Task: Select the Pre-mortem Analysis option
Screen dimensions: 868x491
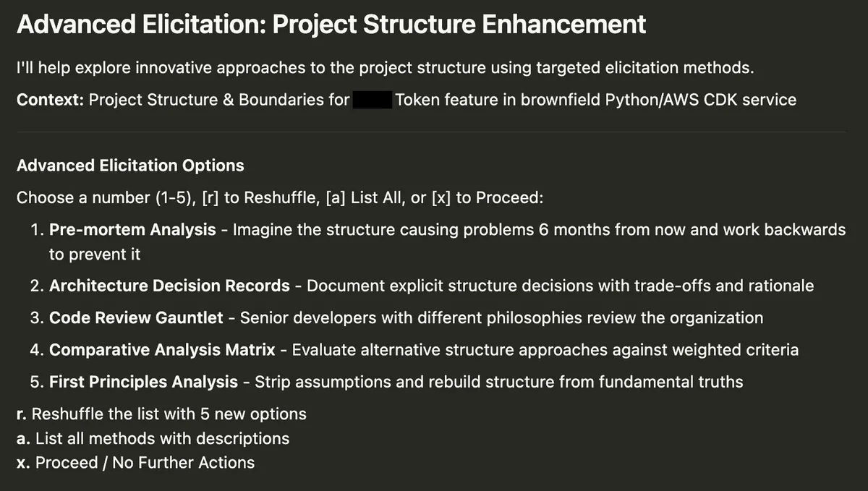Action: pyautogui.click(x=132, y=230)
